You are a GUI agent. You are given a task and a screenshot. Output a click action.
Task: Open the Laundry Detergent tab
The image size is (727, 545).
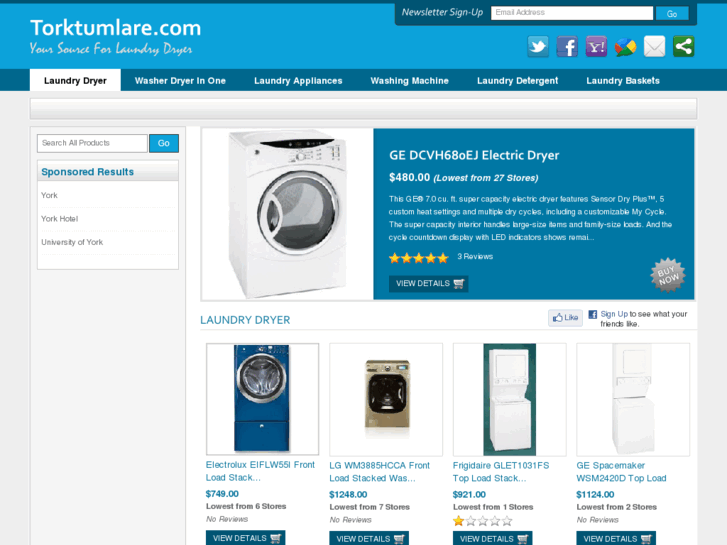click(x=517, y=81)
